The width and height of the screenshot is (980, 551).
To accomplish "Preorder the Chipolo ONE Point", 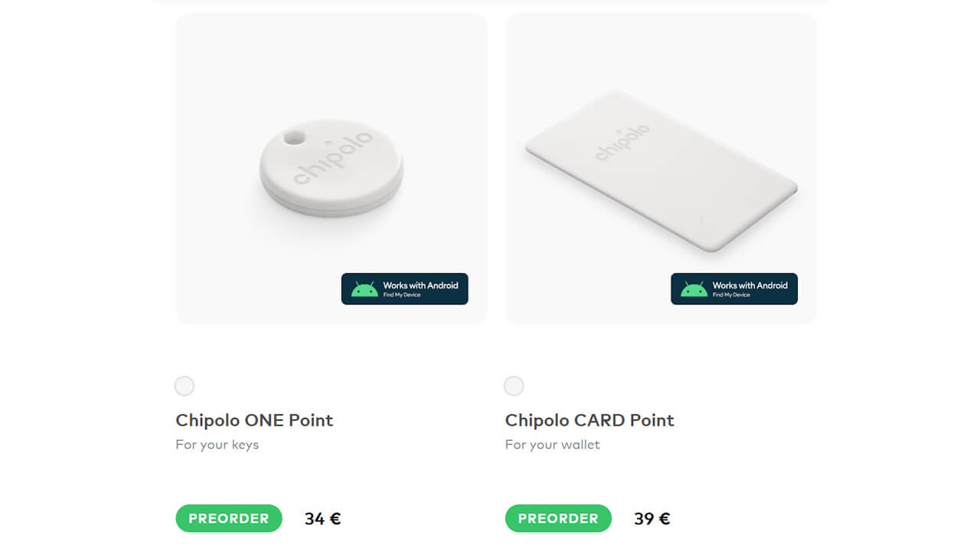I will (x=228, y=518).
